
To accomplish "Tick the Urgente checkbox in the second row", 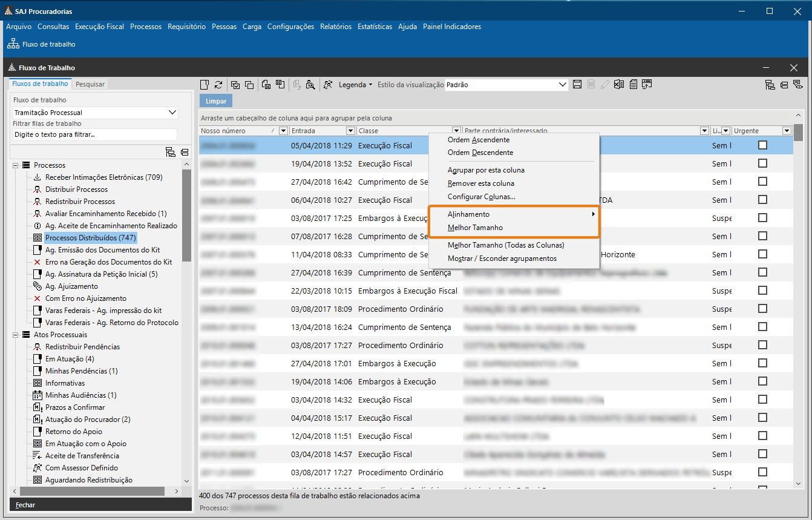I will coord(762,163).
